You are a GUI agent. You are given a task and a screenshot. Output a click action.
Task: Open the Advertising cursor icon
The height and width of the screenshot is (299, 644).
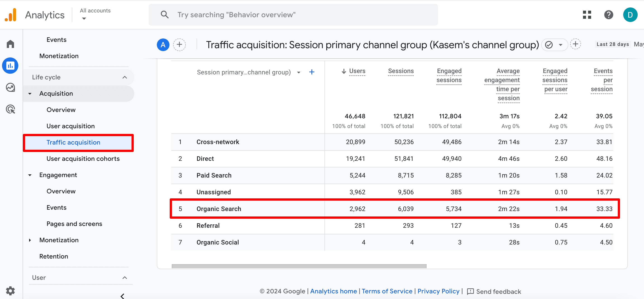[10, 109]
